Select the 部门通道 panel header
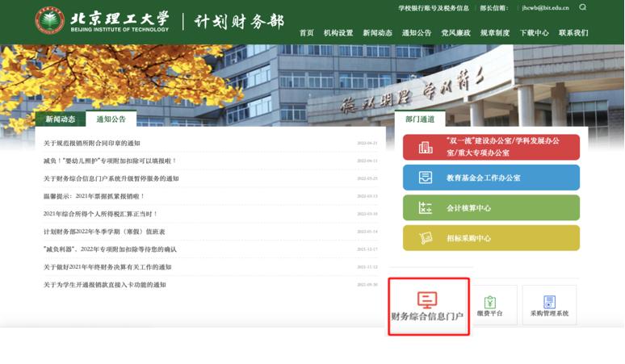625x364 pixels. 419,119
